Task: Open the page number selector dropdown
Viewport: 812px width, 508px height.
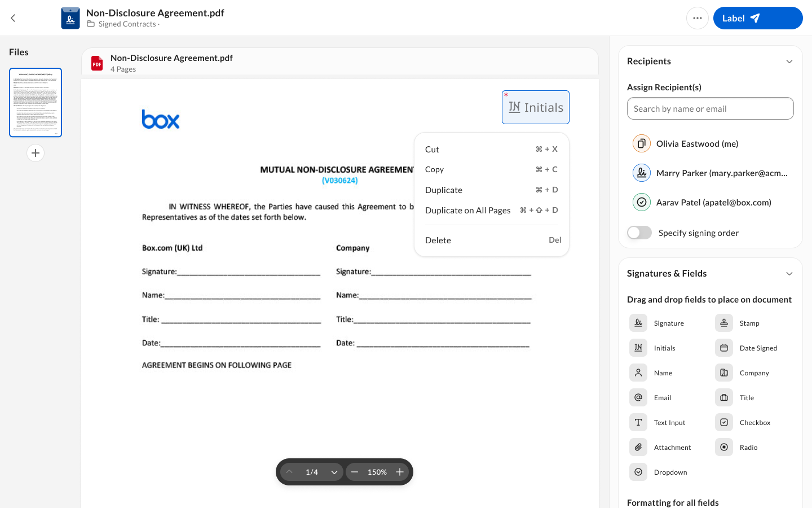Action: (334, 472)
